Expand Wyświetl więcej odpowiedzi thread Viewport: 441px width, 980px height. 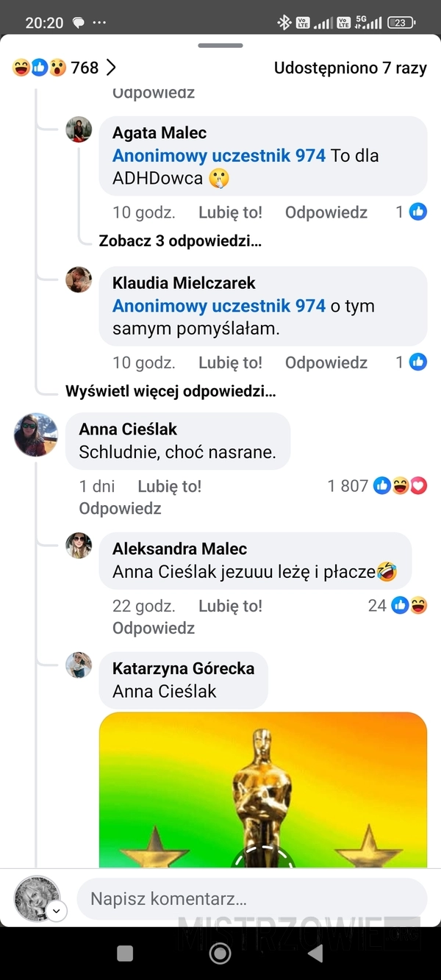pos(171,391)
